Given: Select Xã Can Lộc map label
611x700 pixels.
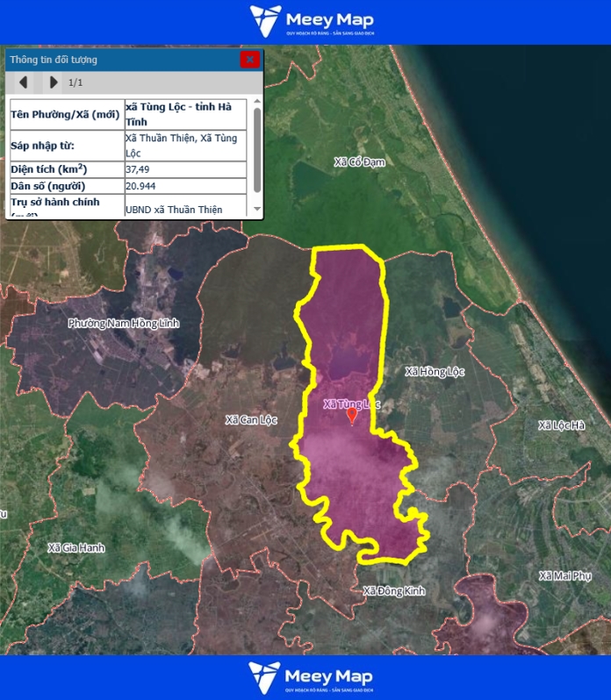Looking at the screenshot, I should 251,420.
